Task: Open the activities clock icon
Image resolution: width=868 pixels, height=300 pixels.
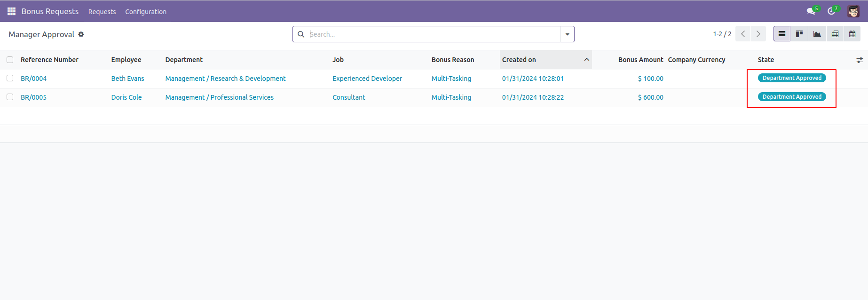Action: click(831, 11)
